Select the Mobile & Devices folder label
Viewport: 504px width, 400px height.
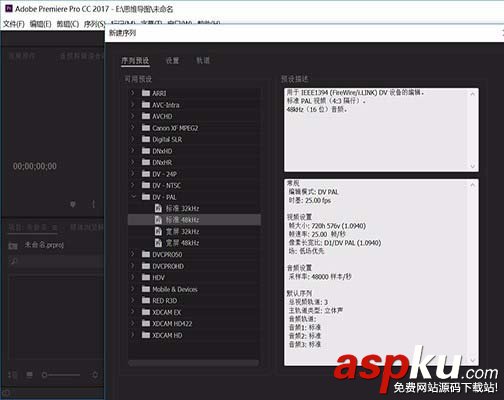[175, 289]
